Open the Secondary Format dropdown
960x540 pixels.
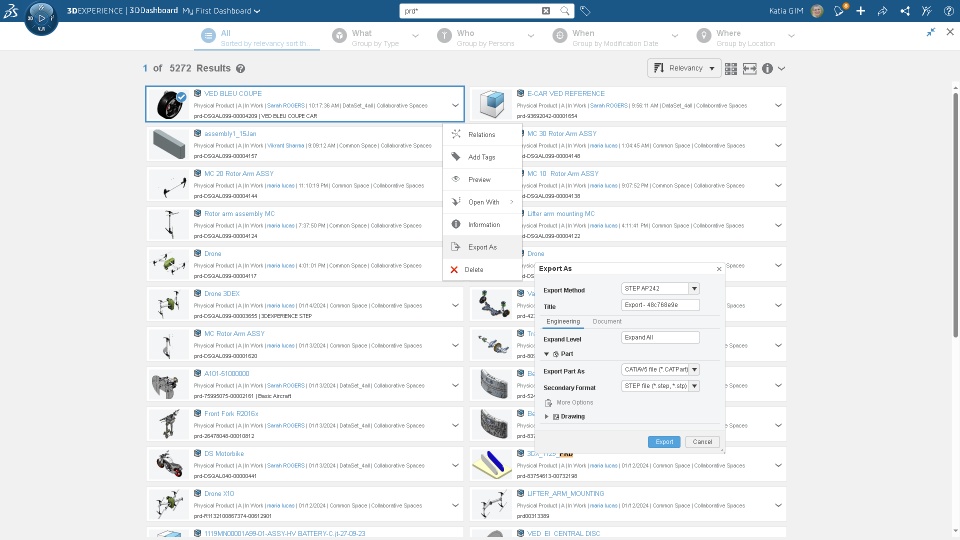(x=694, y=386)
